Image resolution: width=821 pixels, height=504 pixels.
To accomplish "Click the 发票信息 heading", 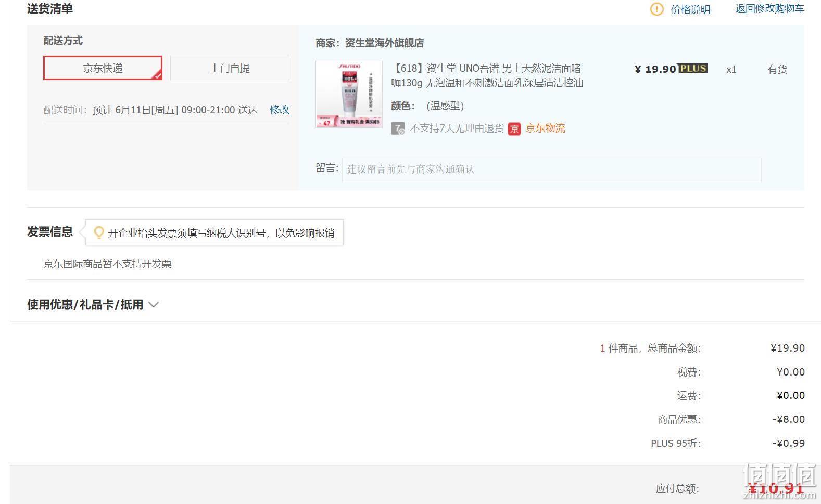I will pos(50,232).
